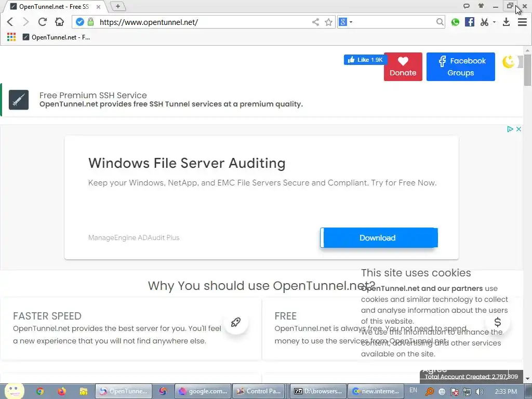532x399 pixels.
Task: Click the 2:33 PM clock
Action: click(x=506, y=392)
